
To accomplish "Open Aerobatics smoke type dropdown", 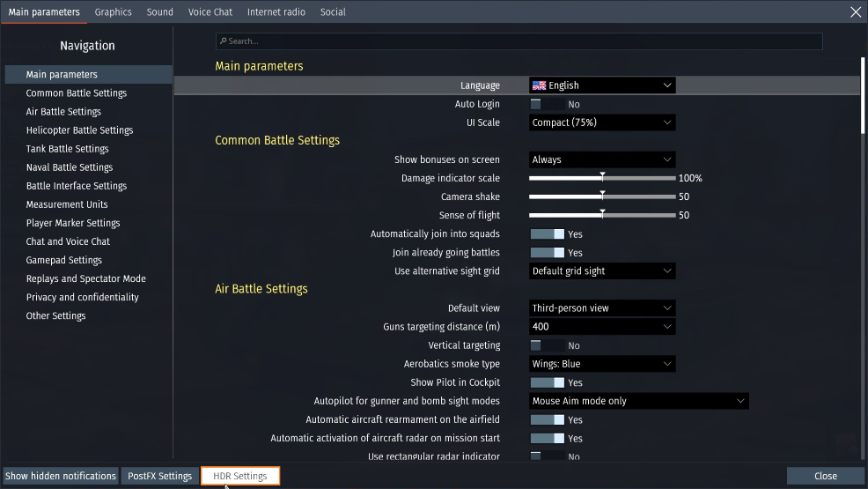I will coord(602,364).
